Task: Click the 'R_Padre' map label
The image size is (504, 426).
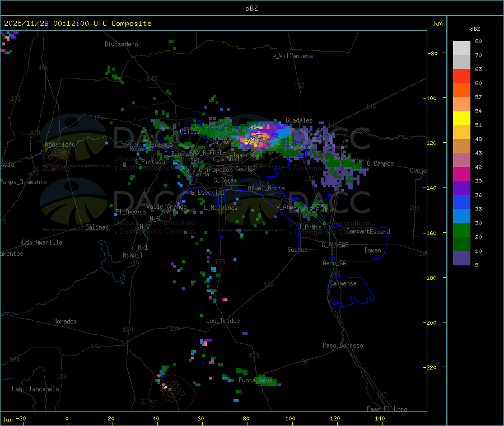Action: pos(321,210)
